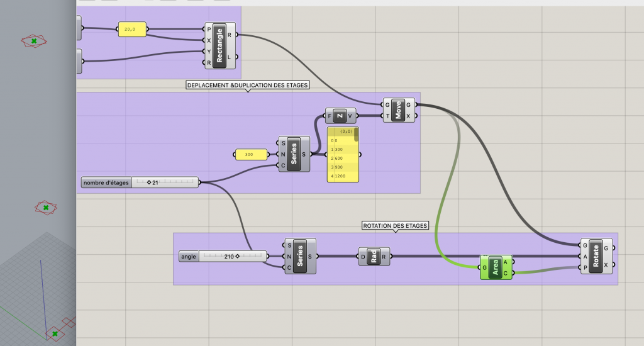Select the yellow panel showing 20.0

[x=132, y=29]
